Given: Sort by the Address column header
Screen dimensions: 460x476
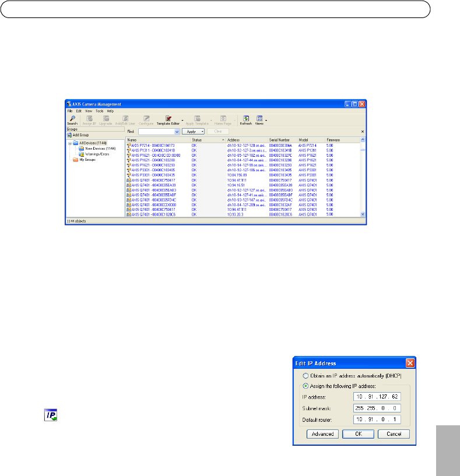Looking at the screenshot, I should pos(247,140).
